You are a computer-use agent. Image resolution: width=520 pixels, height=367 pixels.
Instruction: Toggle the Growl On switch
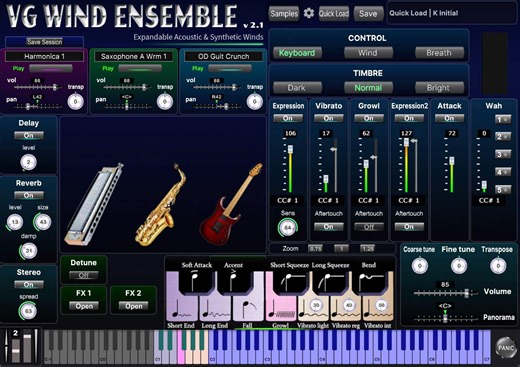tap(369, 118)
